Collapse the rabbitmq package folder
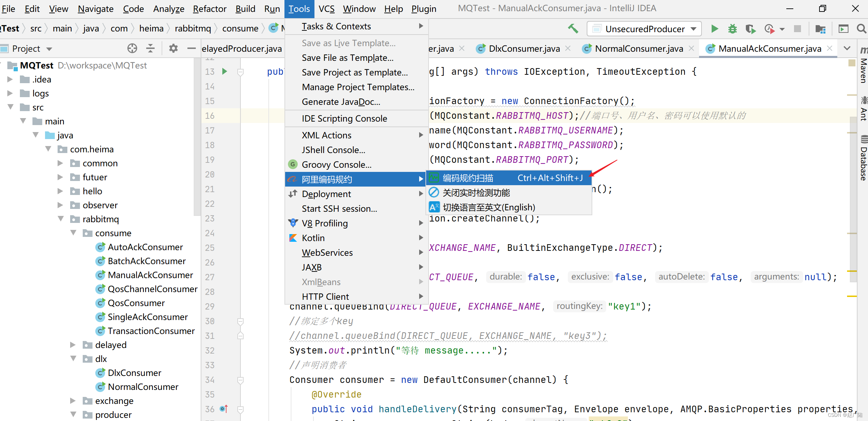Image resolution: width=868 pixels, height=421 pixels. 61,219
